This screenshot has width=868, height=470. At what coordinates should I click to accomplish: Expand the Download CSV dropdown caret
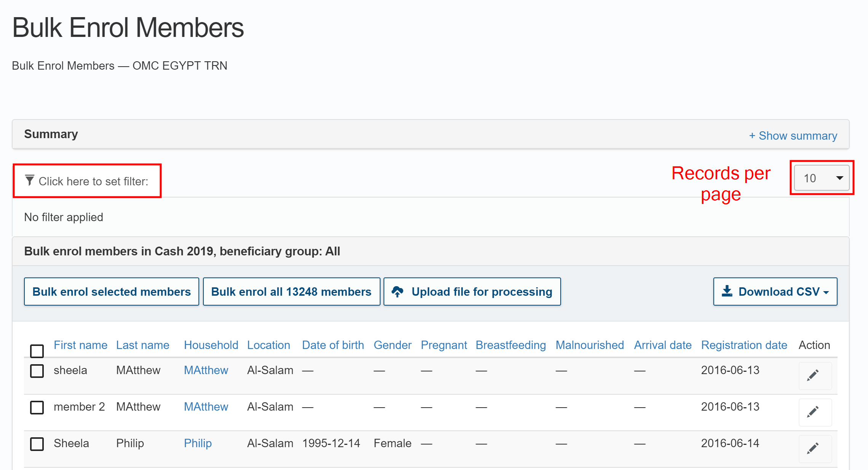(x=826, y=292)
